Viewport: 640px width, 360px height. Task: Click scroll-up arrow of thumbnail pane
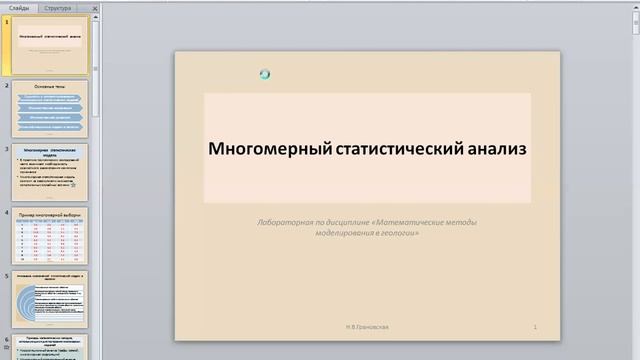[96, 17]
